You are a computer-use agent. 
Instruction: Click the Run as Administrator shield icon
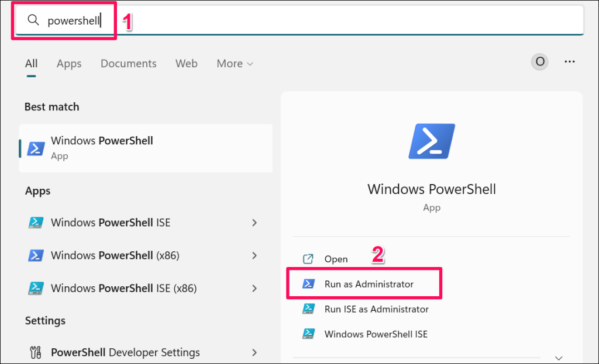[308, 284]
